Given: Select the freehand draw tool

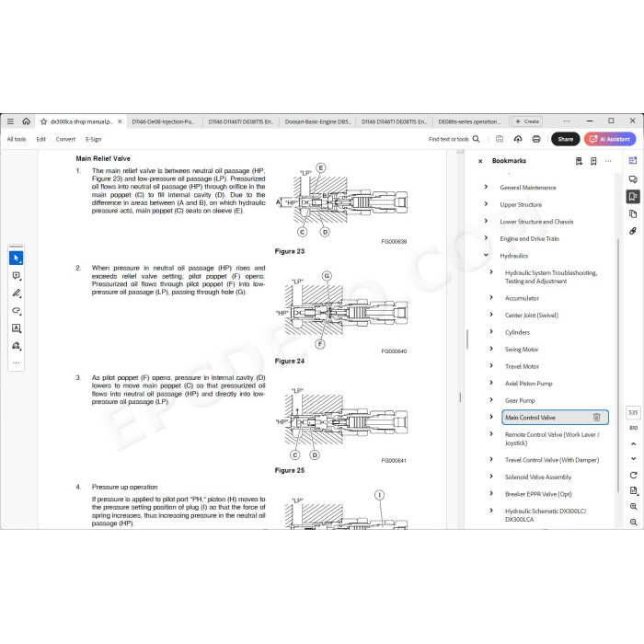Looking at the screenshot, I should pyautogui.click(x=17, y=311).
